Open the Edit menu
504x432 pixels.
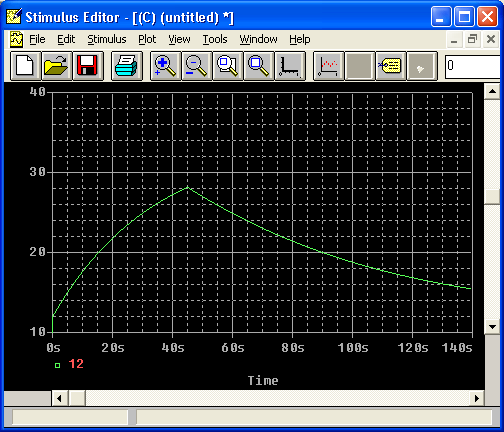[66, 39]
